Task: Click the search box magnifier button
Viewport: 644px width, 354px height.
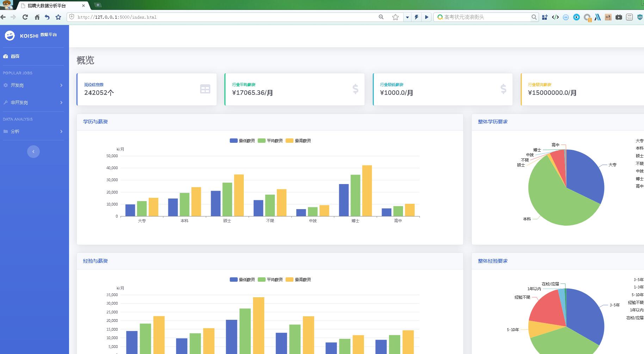Action: (534, 17)
